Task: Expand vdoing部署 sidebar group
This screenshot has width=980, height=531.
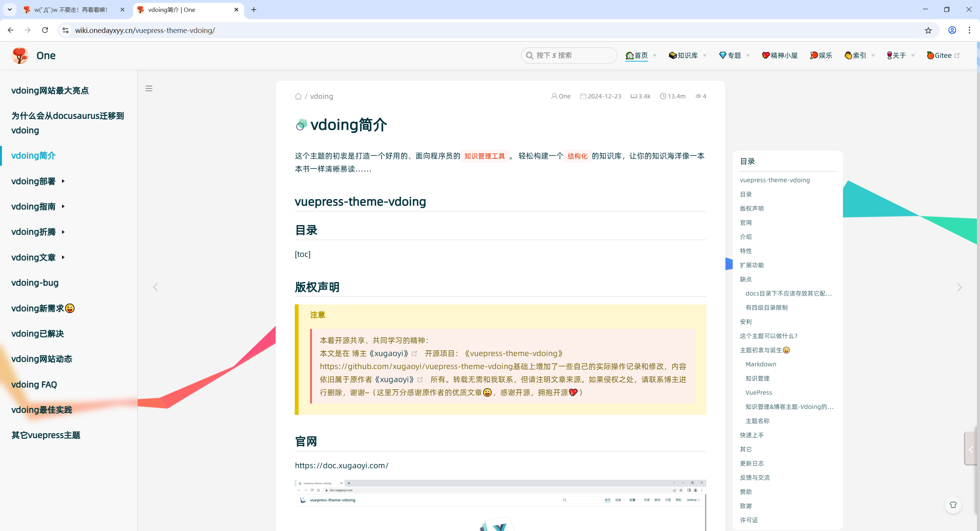Action: pos(38,181)
